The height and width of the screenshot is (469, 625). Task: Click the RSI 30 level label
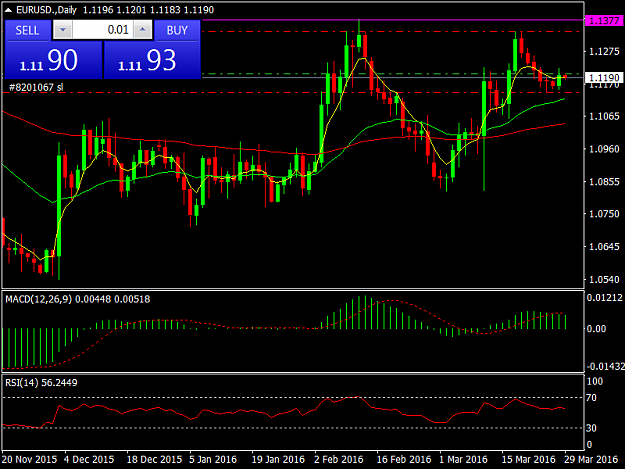592,428
